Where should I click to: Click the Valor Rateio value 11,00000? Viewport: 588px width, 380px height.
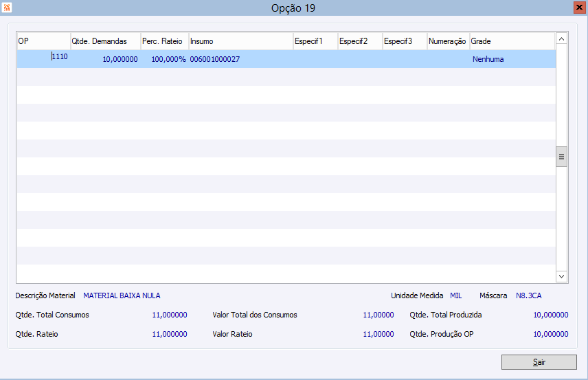tap(378, 334)
